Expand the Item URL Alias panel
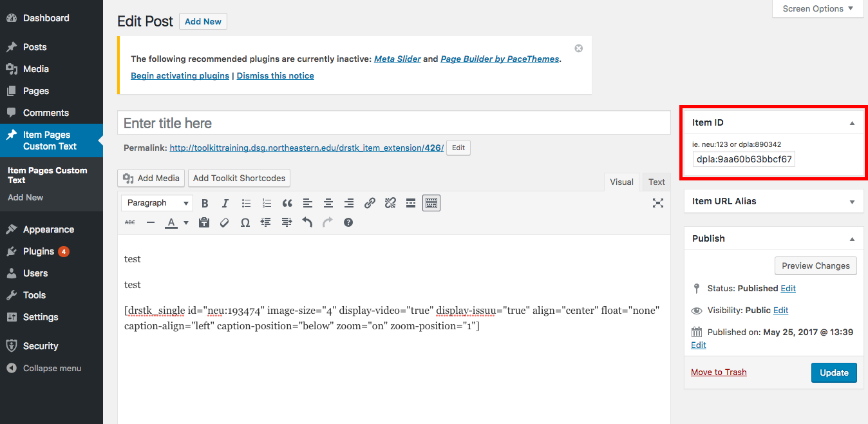This screenshot has width=868, height=424. tap(852, 202)
